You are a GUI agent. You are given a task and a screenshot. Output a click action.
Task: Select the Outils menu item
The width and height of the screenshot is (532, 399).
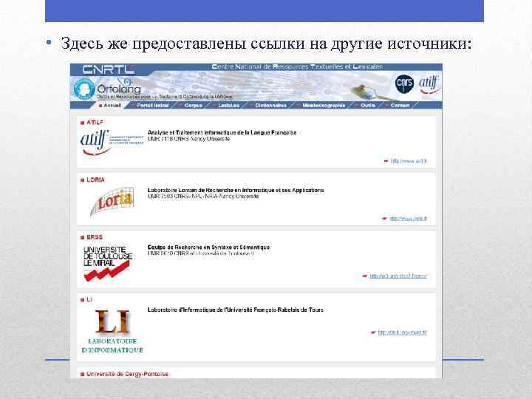click(368, 106)
